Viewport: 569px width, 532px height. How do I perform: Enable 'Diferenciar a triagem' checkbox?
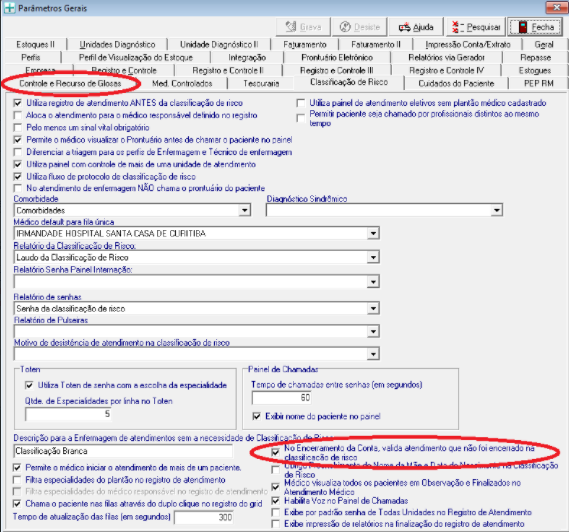(17, 152)
